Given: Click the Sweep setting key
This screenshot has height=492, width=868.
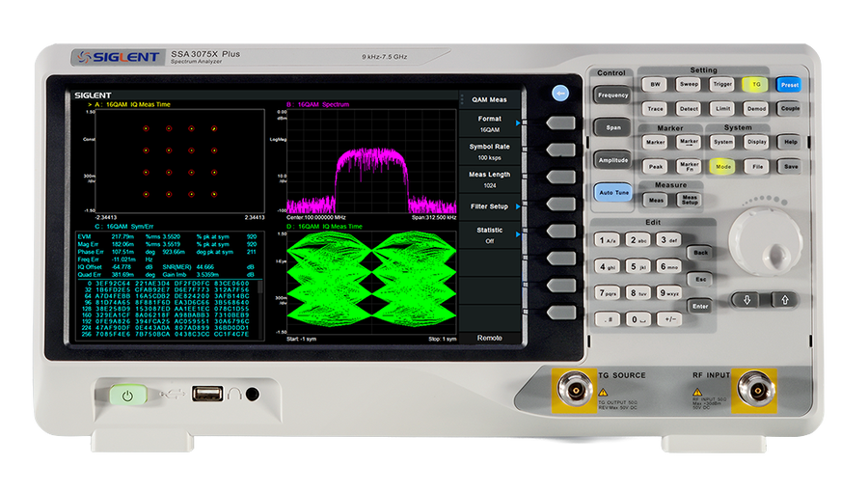Looking at the screenshot, I should click(689, 84).
